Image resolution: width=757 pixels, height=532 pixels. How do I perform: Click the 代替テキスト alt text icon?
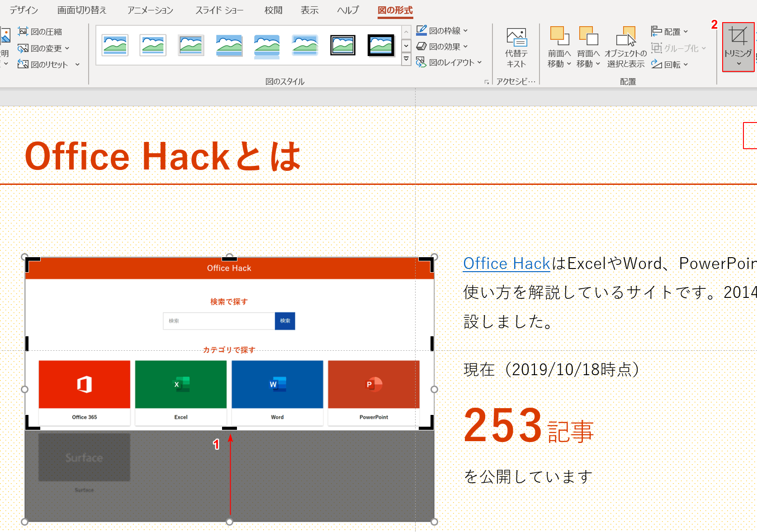point(516,38)
